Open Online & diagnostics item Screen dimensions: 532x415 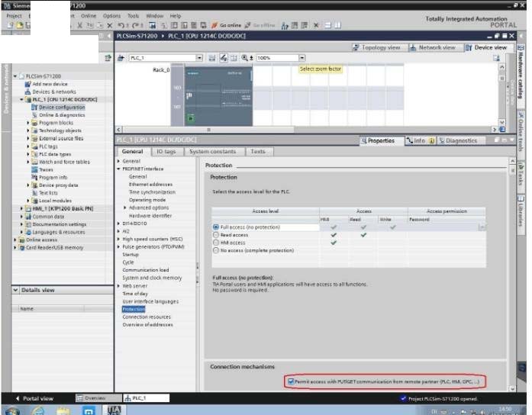[x=61, y=115]
